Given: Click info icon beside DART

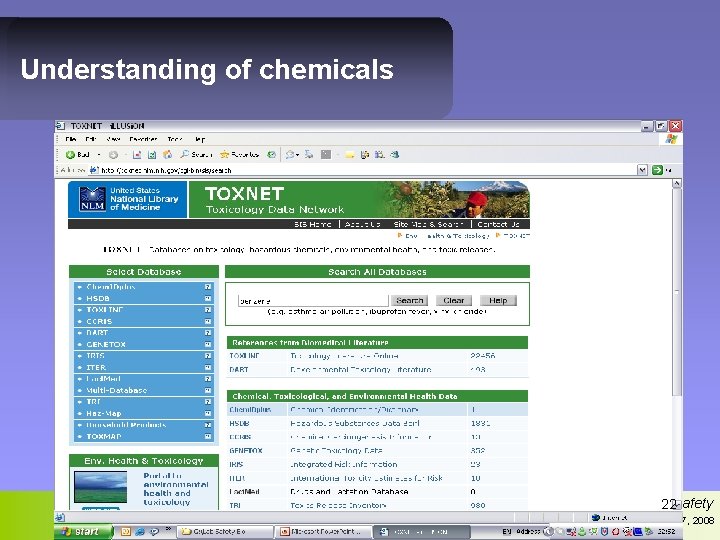Looking at the screenshot, I should [x=208, y=333].
